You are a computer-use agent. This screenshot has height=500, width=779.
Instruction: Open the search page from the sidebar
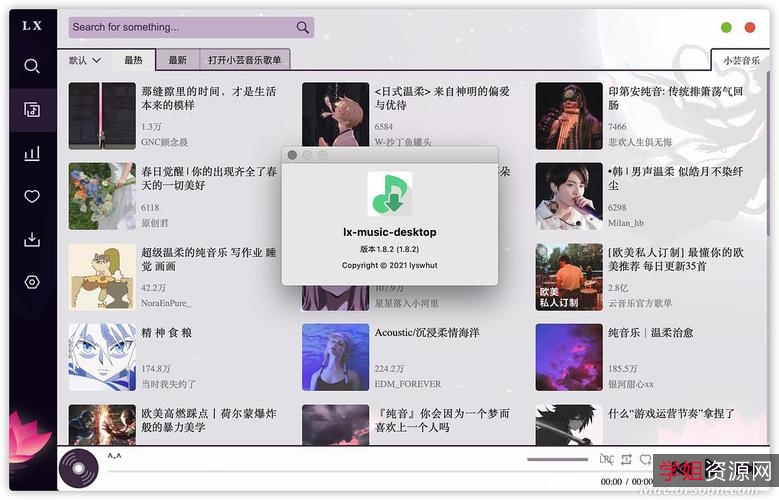click(x=32, y=66)
